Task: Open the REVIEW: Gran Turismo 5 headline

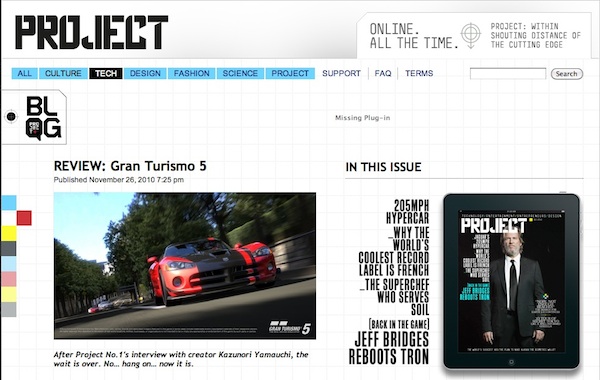Action: click(130, 166)
